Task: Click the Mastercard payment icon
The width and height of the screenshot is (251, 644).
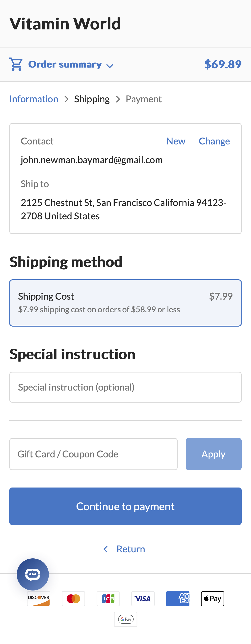Action: point(73,599)
